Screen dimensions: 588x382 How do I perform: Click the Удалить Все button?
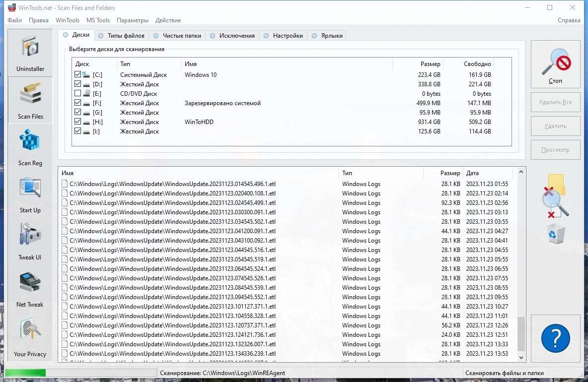pos(555,102)
